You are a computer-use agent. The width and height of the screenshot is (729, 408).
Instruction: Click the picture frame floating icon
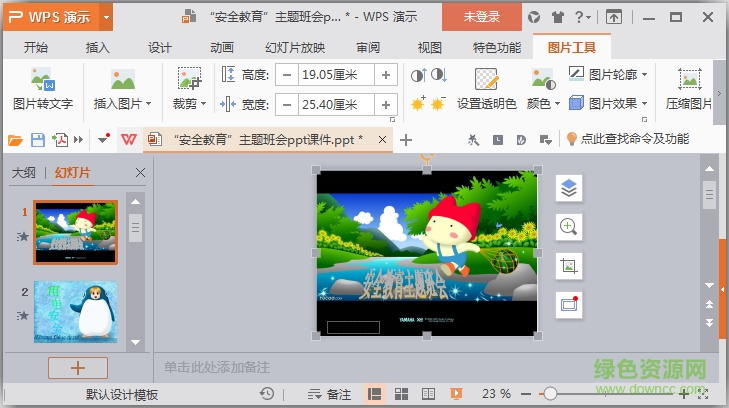click(x=569, y=305)
